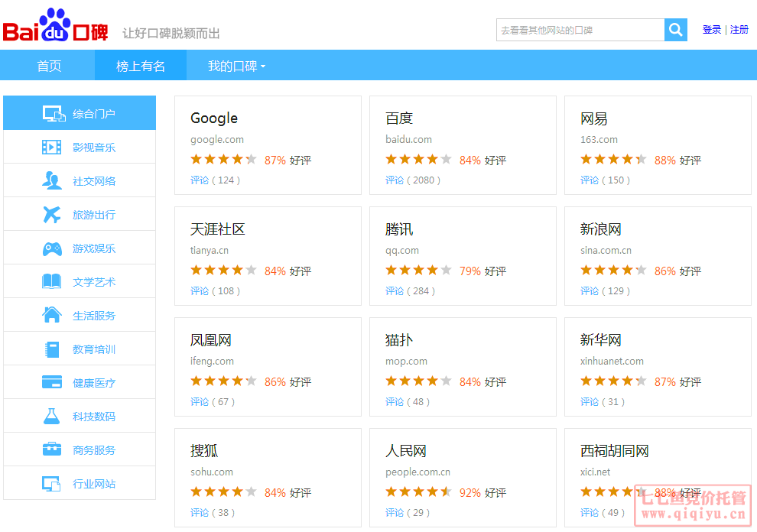Open the 新浪网 site title

600,229
